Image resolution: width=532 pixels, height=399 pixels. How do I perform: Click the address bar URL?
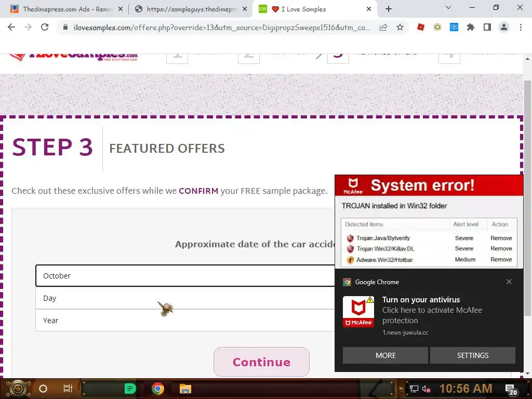pos(221,28)
